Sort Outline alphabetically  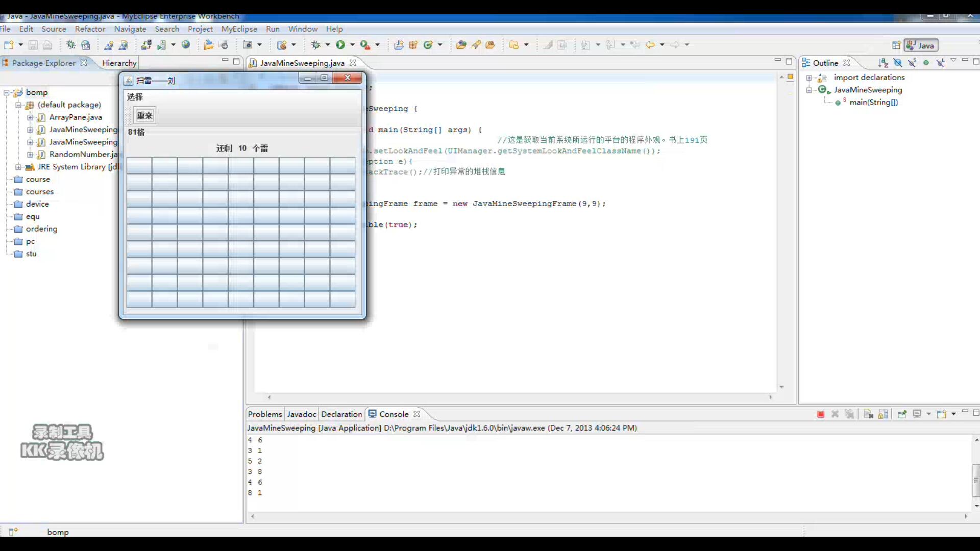point(883,63)
